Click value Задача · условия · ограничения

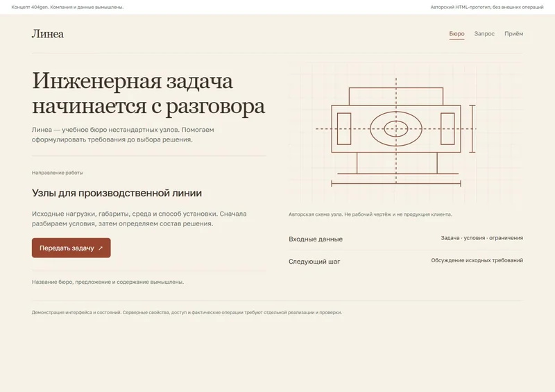pos(481,238)
